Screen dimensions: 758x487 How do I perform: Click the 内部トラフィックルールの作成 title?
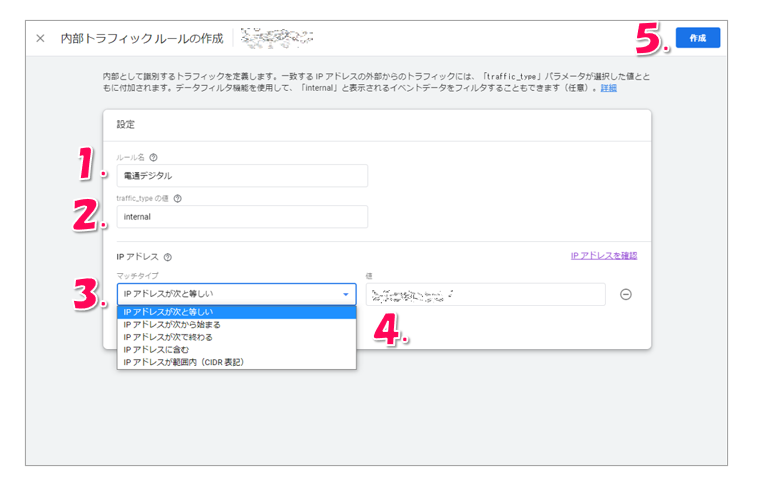(142, 38)
